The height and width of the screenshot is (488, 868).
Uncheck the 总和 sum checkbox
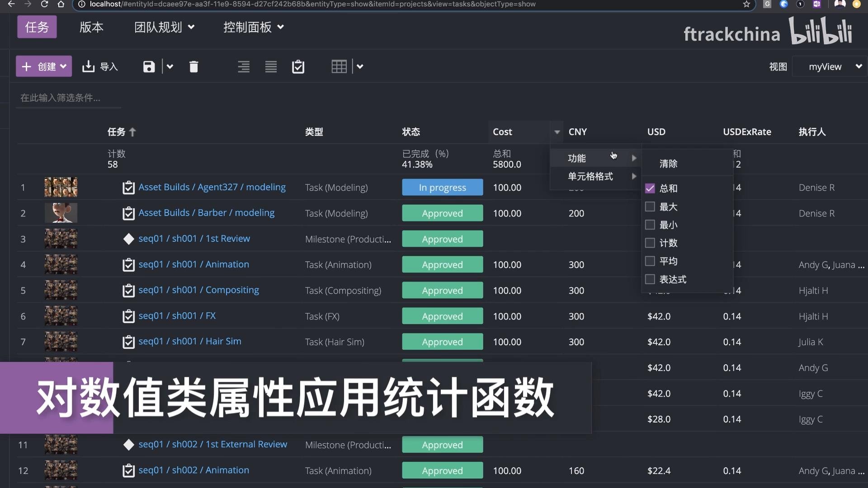(650, 188)
